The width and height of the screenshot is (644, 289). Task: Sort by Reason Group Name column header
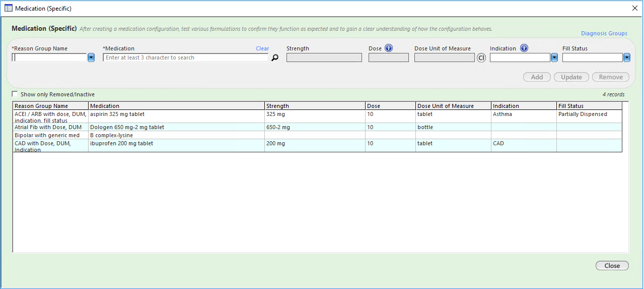click(x=50, y=106)
